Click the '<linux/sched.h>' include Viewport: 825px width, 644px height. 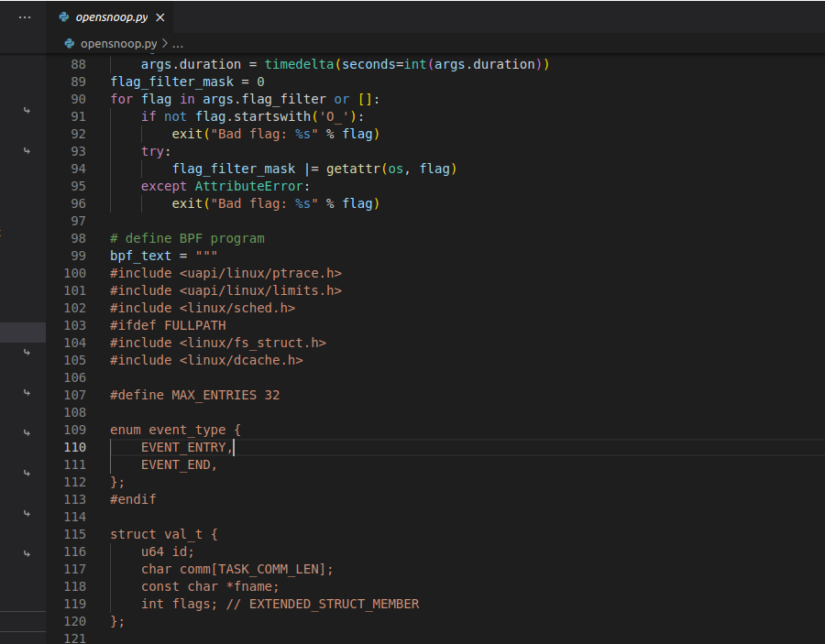[x=237, y=308]
